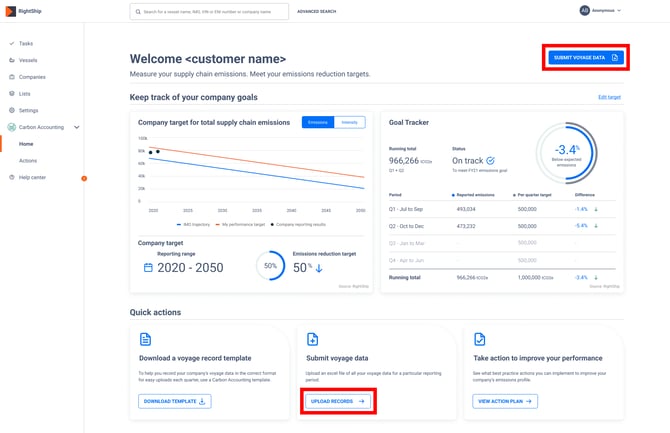The height and width of the screenshot is (433, 670).
Task: Open the Lists section
Action: point(24,93)
